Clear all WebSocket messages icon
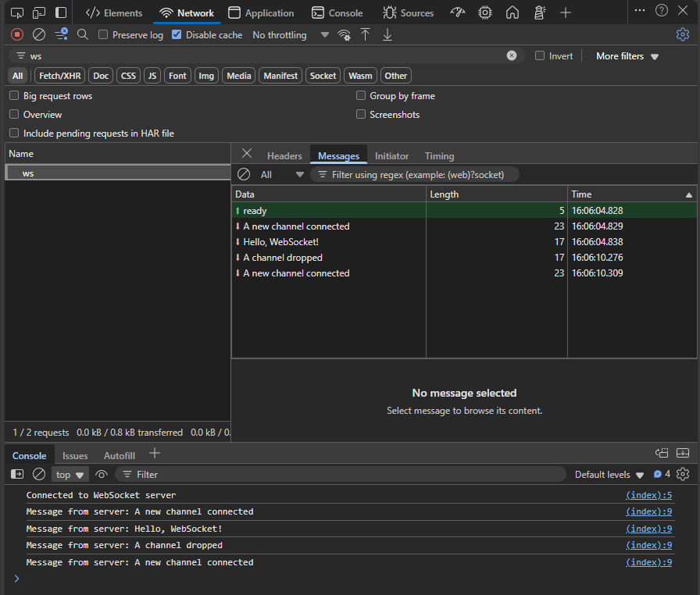700x595 pixels. coord(244,174)
